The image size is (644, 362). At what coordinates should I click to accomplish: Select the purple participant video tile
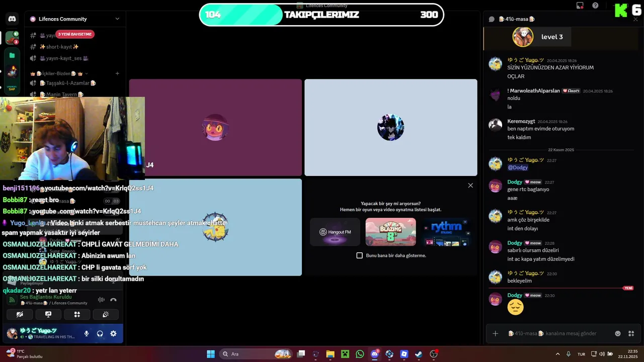(215, 128)
